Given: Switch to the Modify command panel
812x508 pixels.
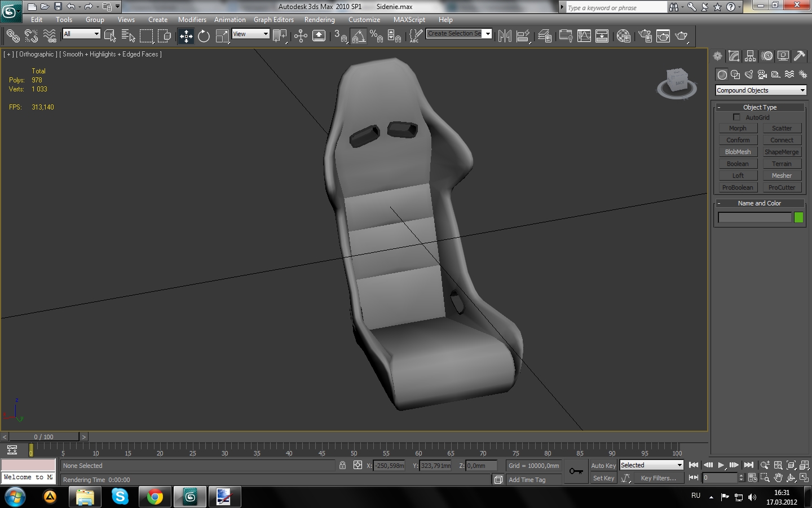Looking at the screenshot, I should pyautogui.click(x=734, y=56).
